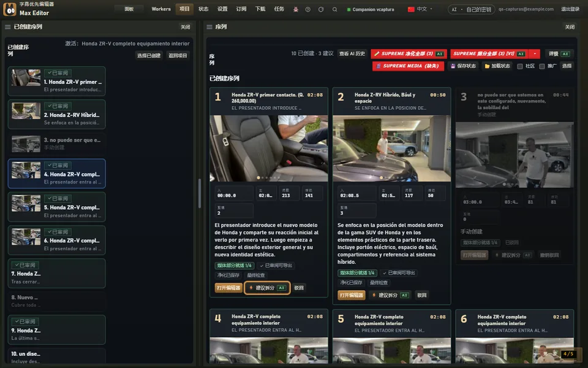588x368 pixels.
Task: Click the hamburger icon beside 已创建序列 panel title
Action: click(7, 27)
